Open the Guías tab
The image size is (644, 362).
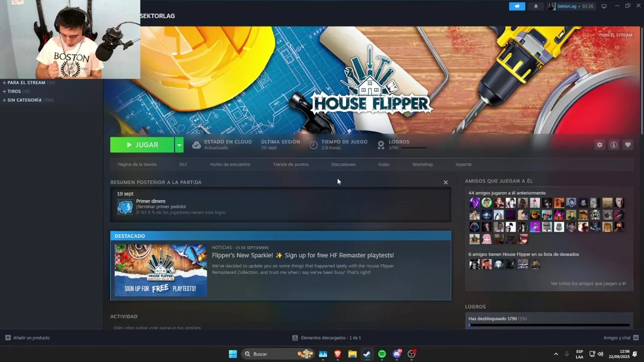[x=383, y=164]
